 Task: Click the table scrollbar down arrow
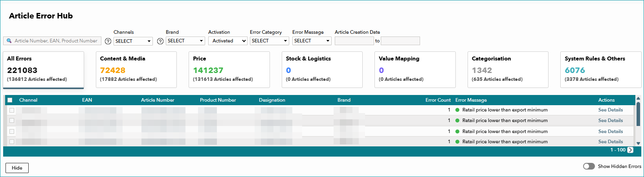[638, 144]
